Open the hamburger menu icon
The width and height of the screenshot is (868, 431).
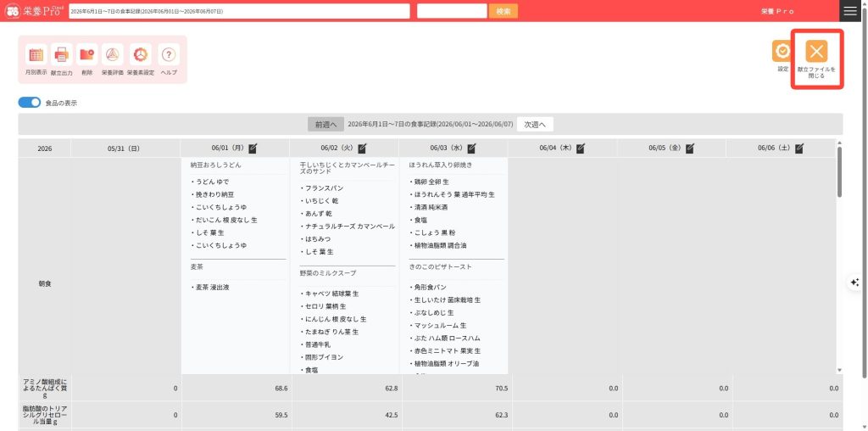849,11
